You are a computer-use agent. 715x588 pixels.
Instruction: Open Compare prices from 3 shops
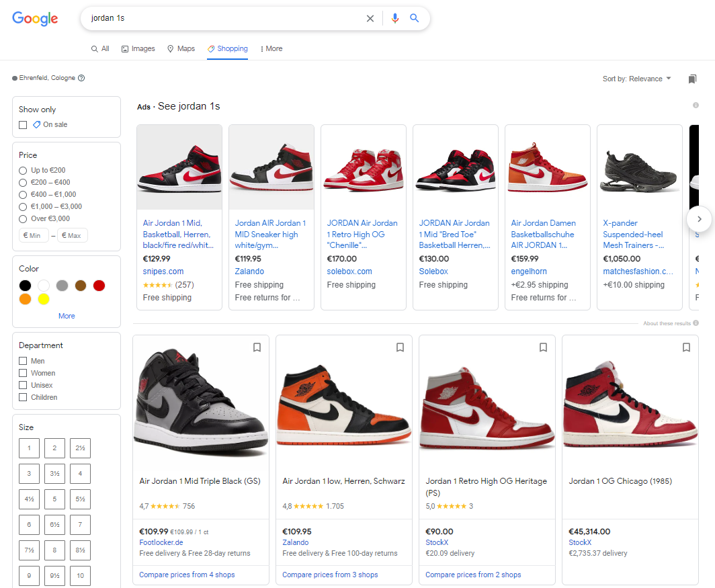click(x=330, y=575)
